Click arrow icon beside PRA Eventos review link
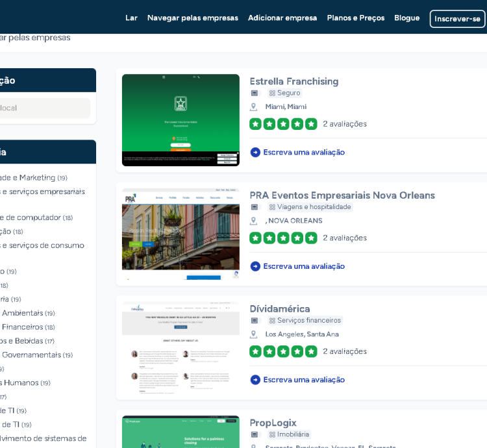 (x=255, y=266)
